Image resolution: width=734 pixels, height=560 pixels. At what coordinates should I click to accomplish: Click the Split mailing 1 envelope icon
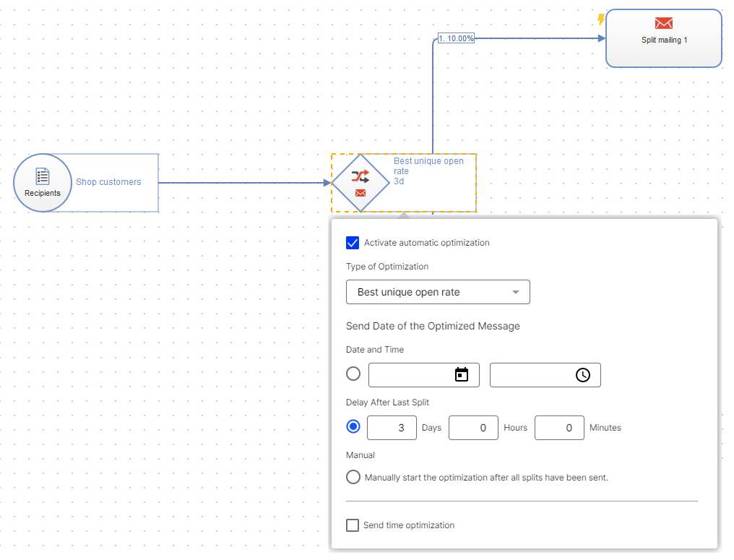(664, 23)
